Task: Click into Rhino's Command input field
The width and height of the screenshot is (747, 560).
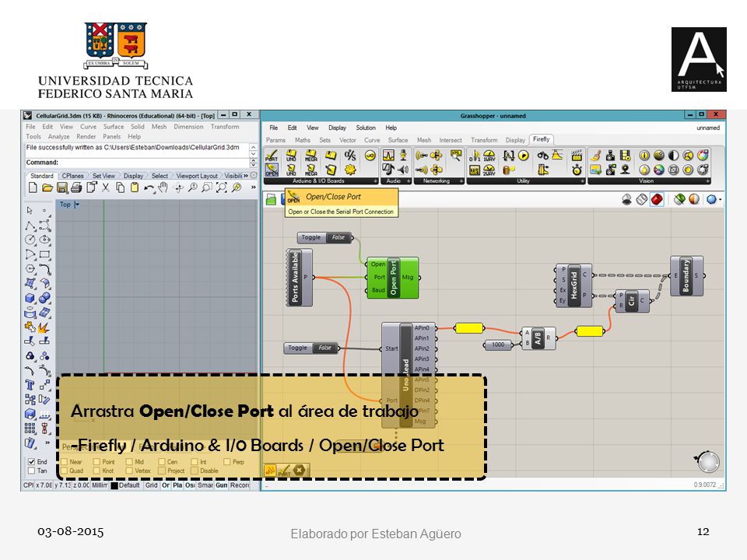Action: pyautogui.click(x=137, y=163)
